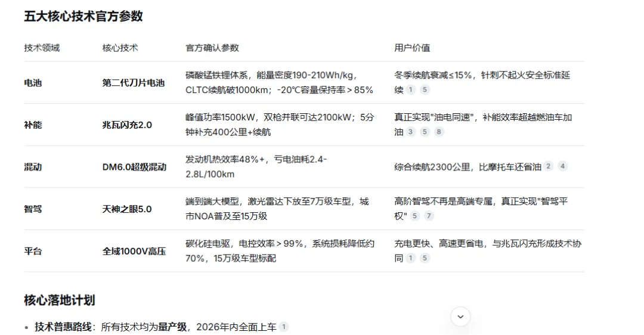Click the DM6.0超级混动 cell
Image resolution: width=644 pixels, height=335 pixels.
(134, 167)
